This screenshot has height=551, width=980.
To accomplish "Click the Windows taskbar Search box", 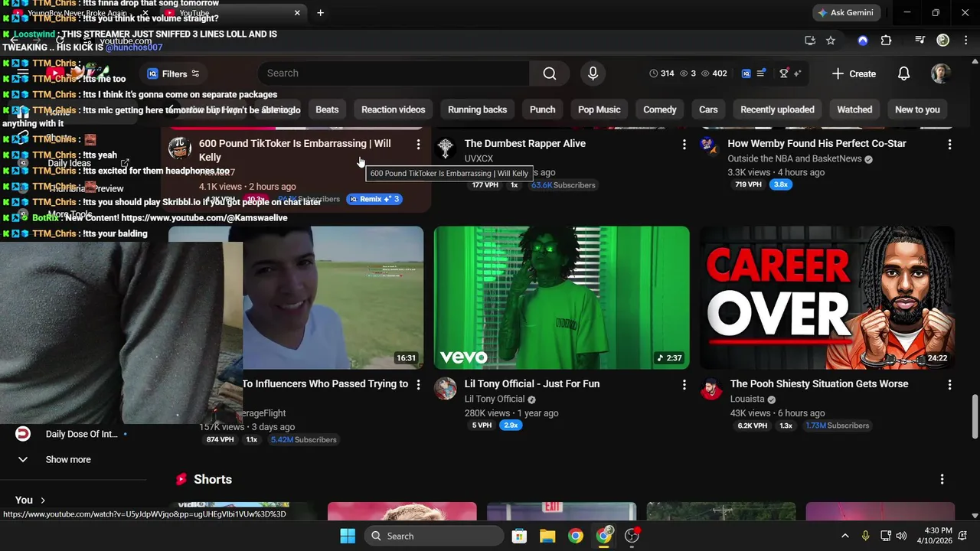I will click(x=433, y=536).
